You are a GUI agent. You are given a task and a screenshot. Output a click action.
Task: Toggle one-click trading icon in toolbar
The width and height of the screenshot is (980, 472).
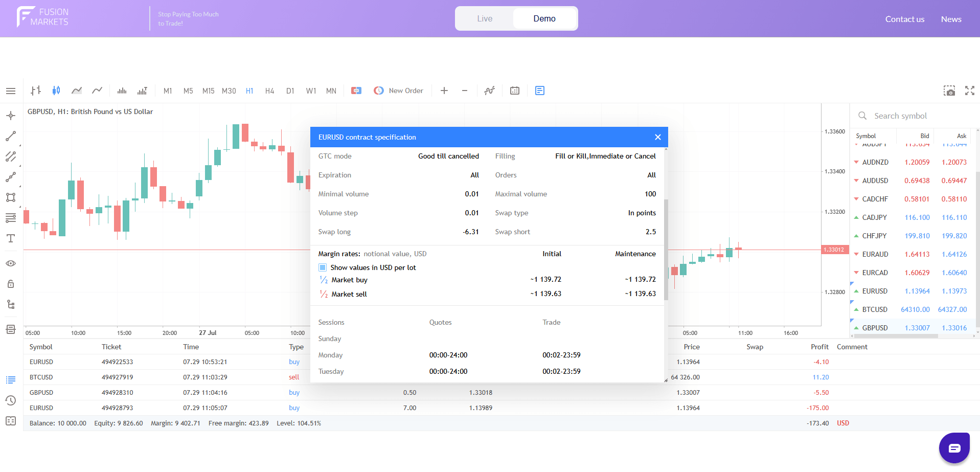[x=356, y=91]
